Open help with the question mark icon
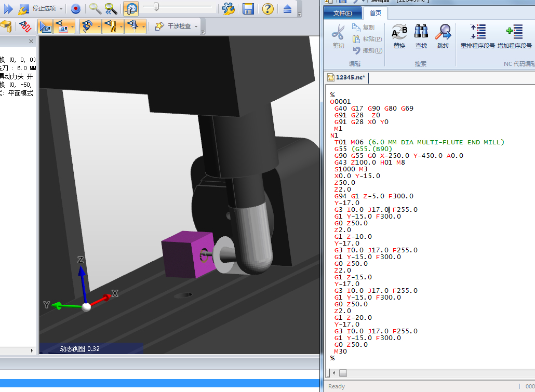This screenshot has height=392, width=535. tap(267, 8)
